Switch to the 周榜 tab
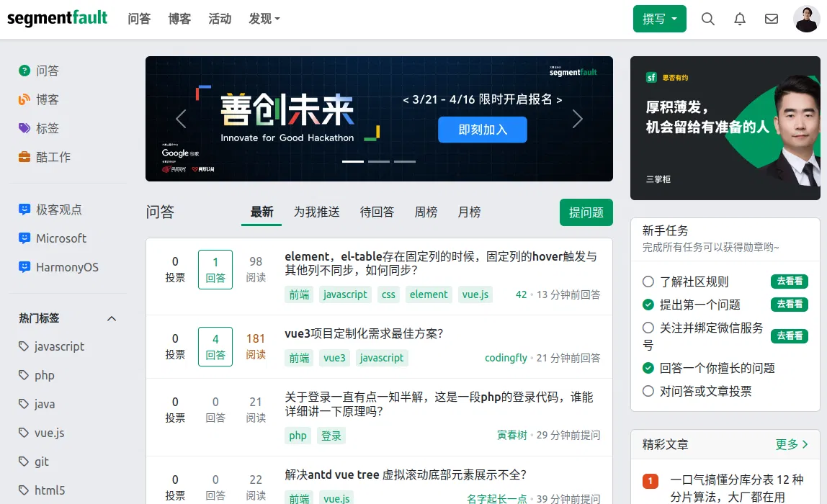 pyautogui.click(x=426, y=212)
